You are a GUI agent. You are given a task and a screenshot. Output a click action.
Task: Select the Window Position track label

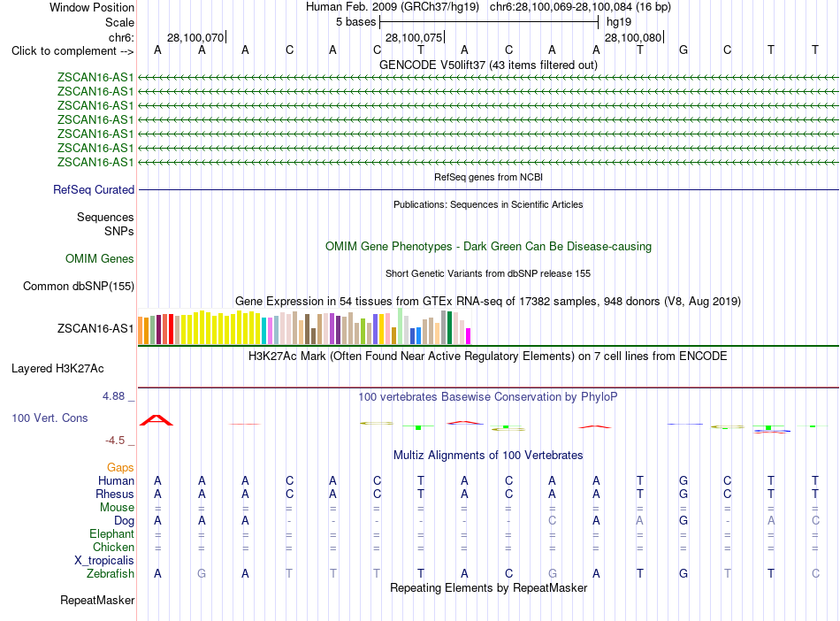click(x=92, y=7)
